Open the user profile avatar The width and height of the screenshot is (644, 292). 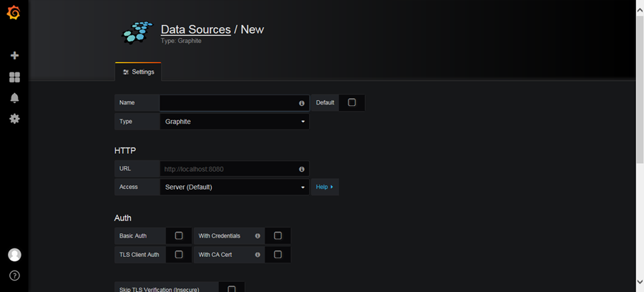[14, 255]
